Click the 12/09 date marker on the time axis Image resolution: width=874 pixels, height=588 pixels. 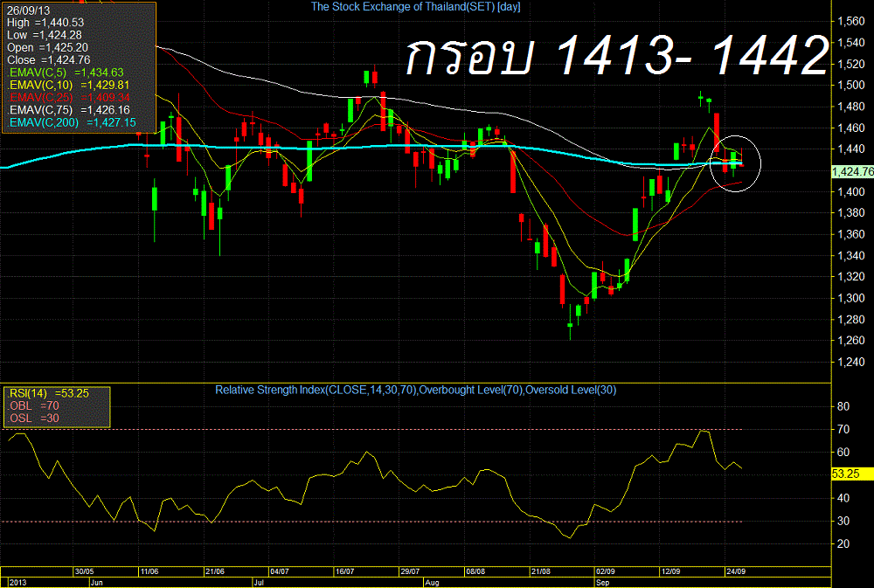click(x=670, y=572)
